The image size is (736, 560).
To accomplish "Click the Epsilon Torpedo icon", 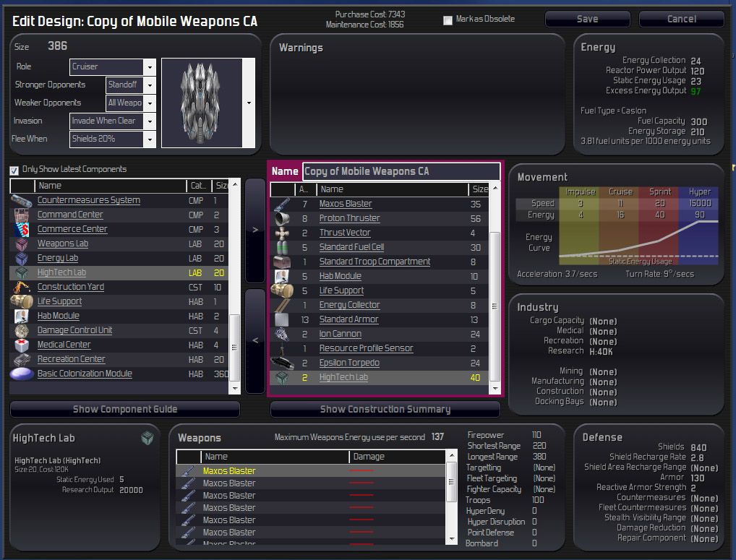I will pyautogui.click(x=282, y=363).
